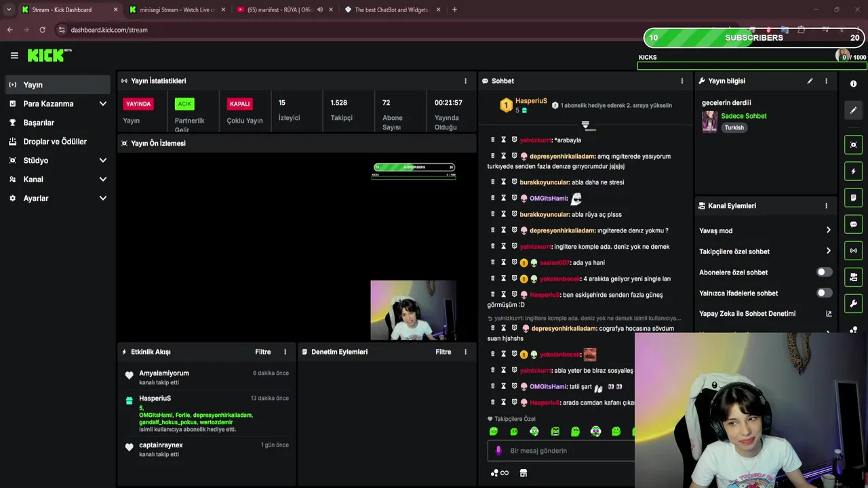
Task: Toggle the moderation actions note panel icon
Action: tap(853, 198)
